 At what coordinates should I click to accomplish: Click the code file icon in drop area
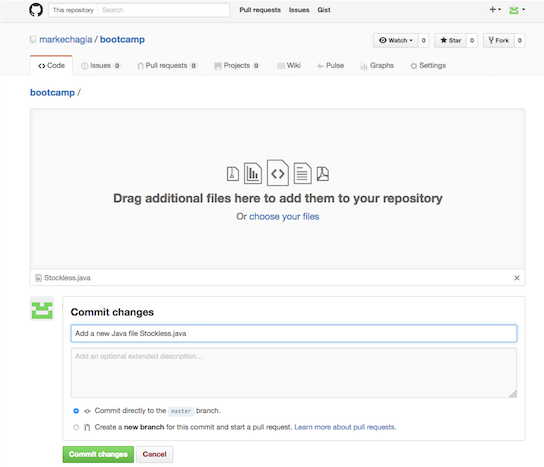[x=278, y=173]
